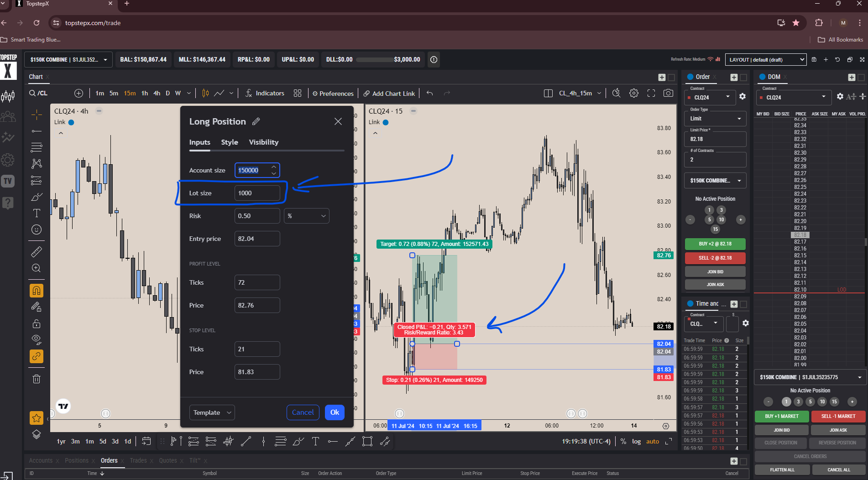Image resolution: width=868 pixels, height=480 pixels.
Task: Toggle the log scale option
Action: pyautogui.click(x=636, y=441)
